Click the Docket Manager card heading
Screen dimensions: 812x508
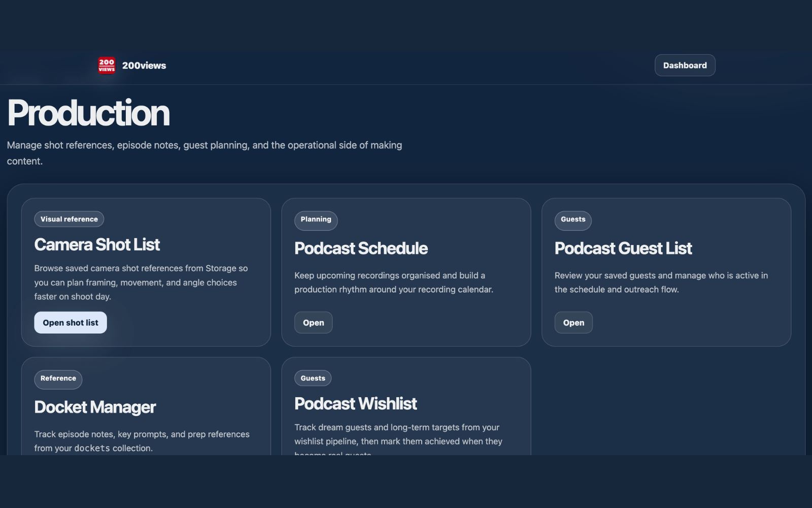coord(95,407)
